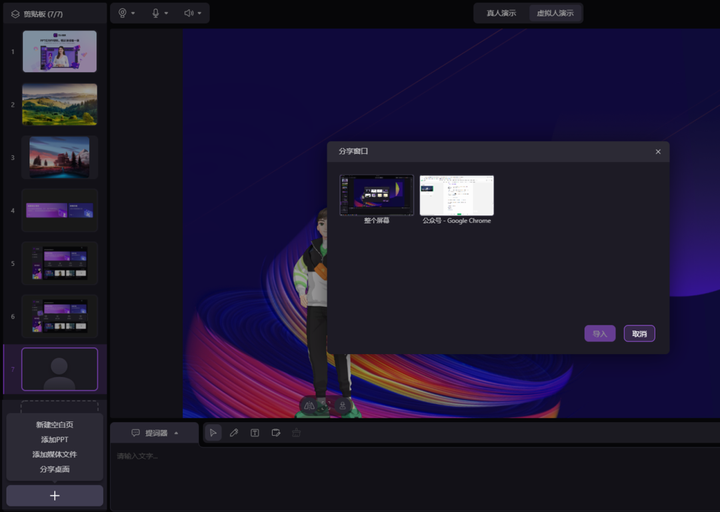
Task: Select slide 2 green hills thumbnail
Action: pyautogui.click(x=60, y=104)
